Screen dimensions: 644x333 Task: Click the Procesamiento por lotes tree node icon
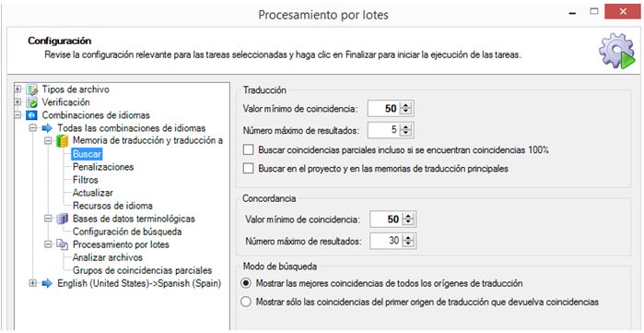click(x=62, y=245)
